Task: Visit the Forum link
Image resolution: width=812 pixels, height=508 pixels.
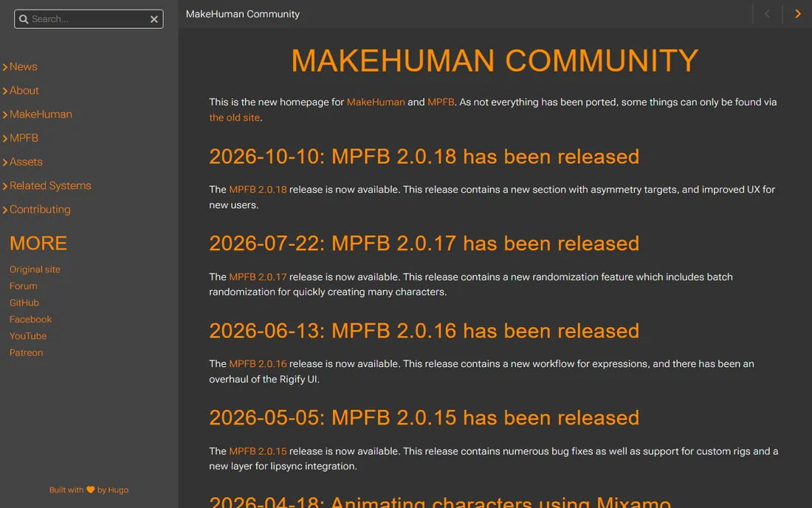Action: (24, 286)
